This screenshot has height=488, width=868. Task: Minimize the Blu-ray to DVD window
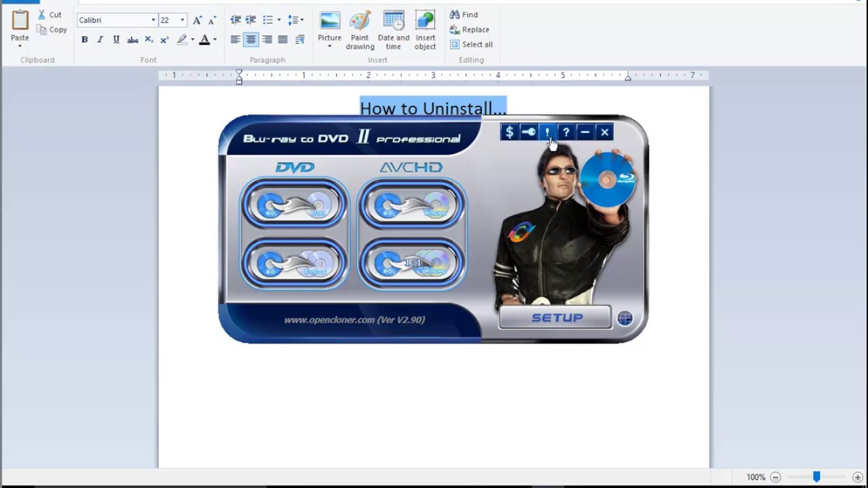pyautogui.click(x=585, y=132)
